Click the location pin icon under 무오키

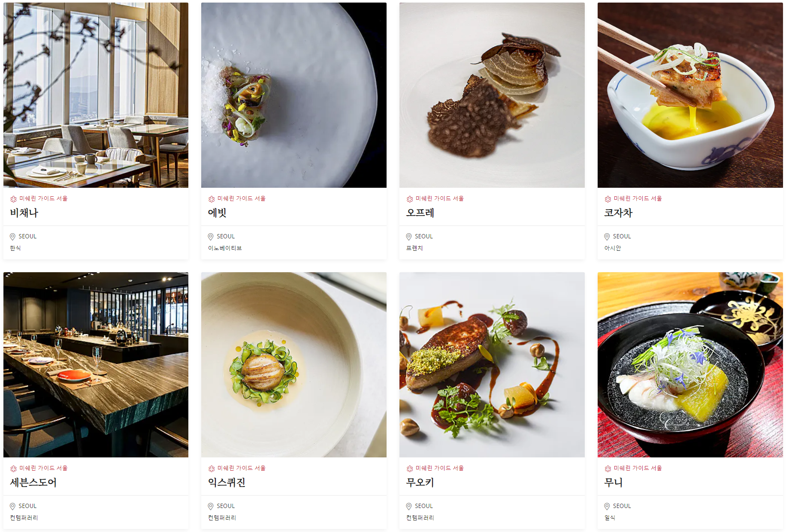pos(409,506)
